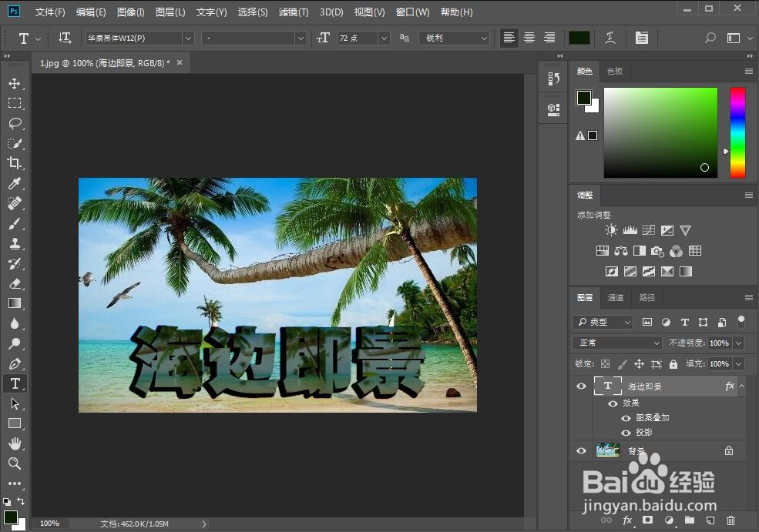Select the Quick Selection tool
The width and height of the screenshot is (759, 532).
coord(15,143)
